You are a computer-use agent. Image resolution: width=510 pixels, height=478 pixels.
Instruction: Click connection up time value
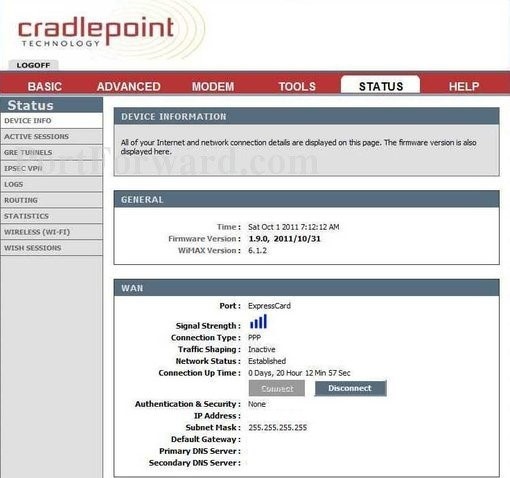point(299,373)
